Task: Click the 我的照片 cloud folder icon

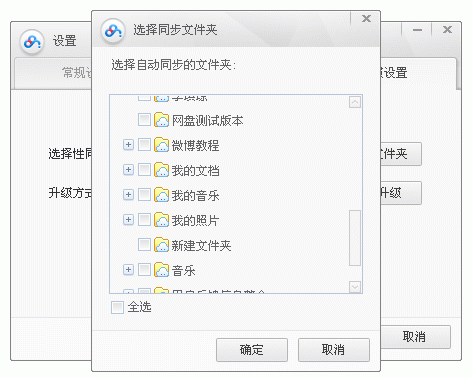Action: pos(162,220)
